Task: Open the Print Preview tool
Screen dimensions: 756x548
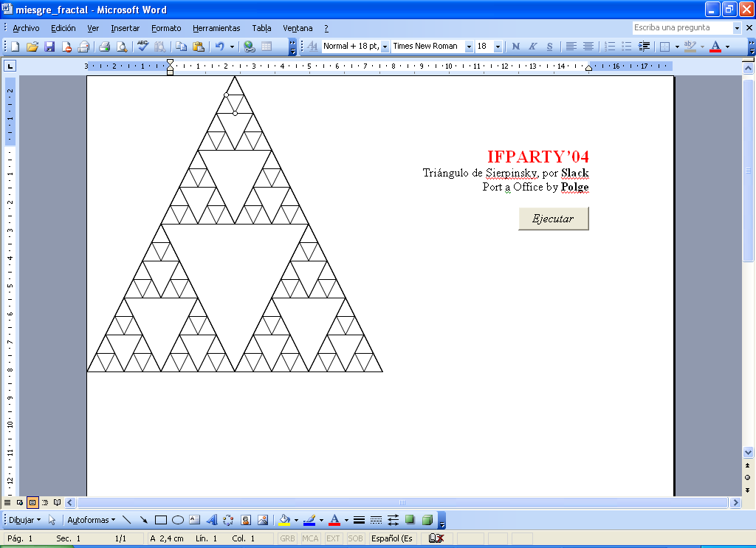Action: pos(122,47)
